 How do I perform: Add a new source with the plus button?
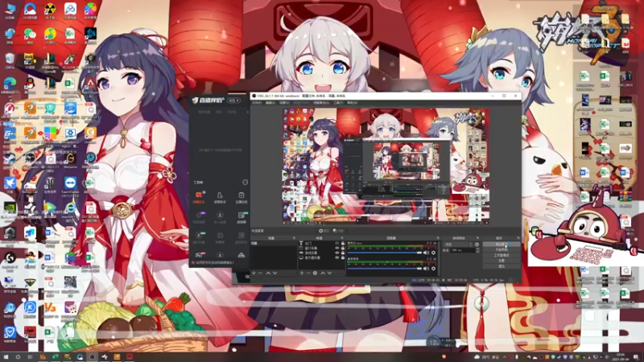[x=301, y=273]
